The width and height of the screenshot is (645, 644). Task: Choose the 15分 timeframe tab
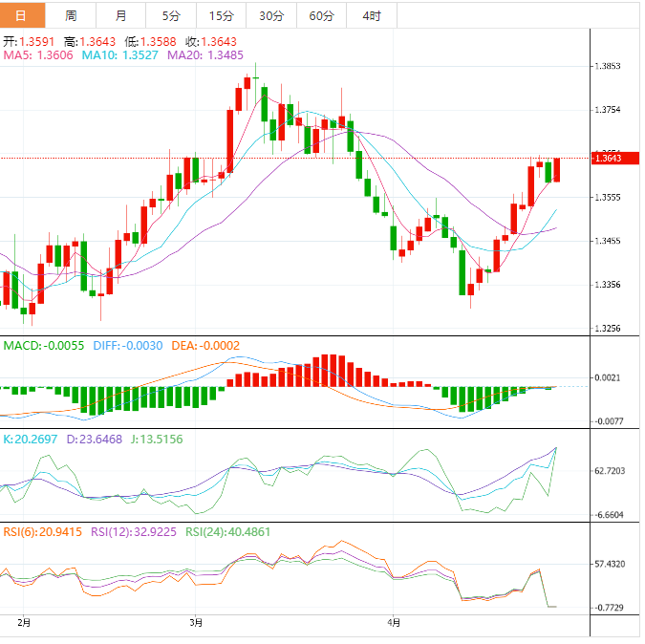[x=221, y=15]
